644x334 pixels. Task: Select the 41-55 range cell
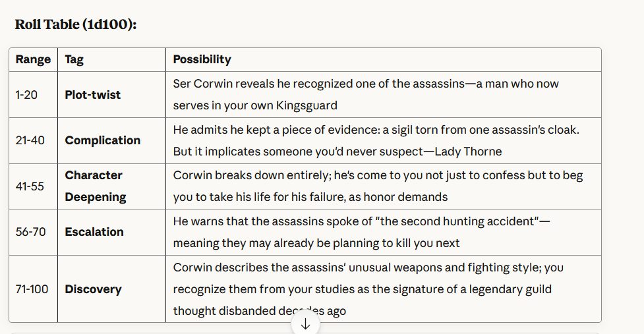click(x=30, y=186)
